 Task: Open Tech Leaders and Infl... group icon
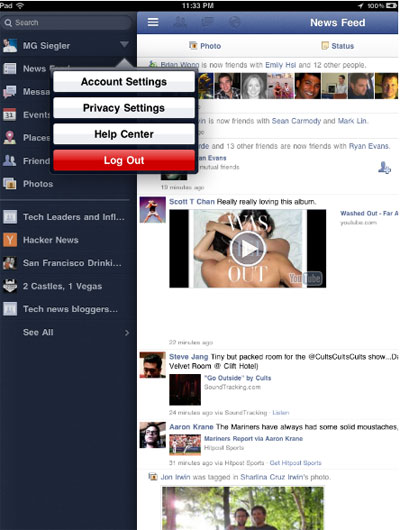pos(10,217)
